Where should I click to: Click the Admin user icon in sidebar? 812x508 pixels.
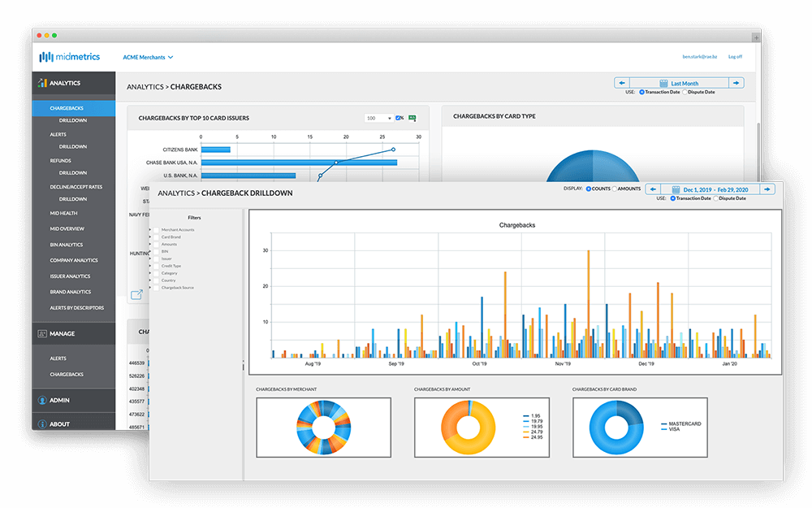tap(42, 401)
